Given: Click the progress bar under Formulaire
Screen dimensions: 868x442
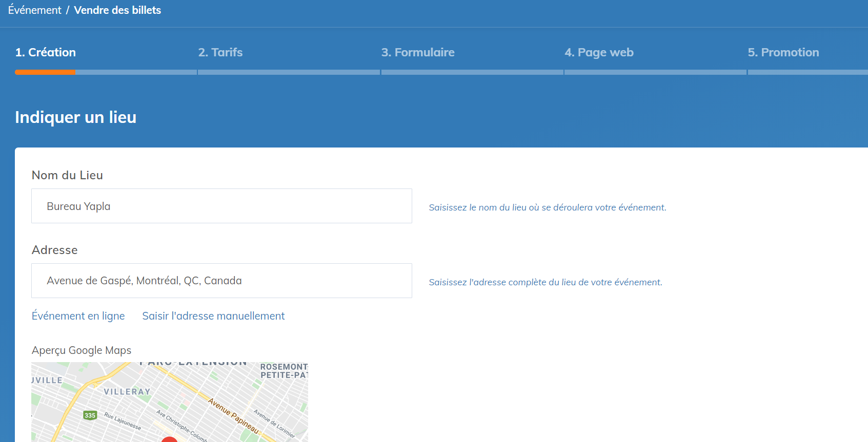Looking at the screenshot, I should tap(472, 72).
